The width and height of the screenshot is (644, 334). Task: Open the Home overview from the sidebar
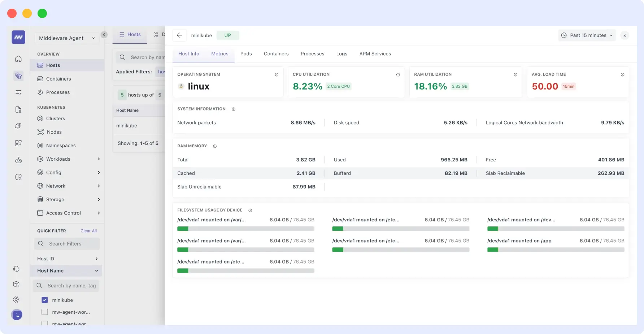pyautogui.click(x=18, y=58)
